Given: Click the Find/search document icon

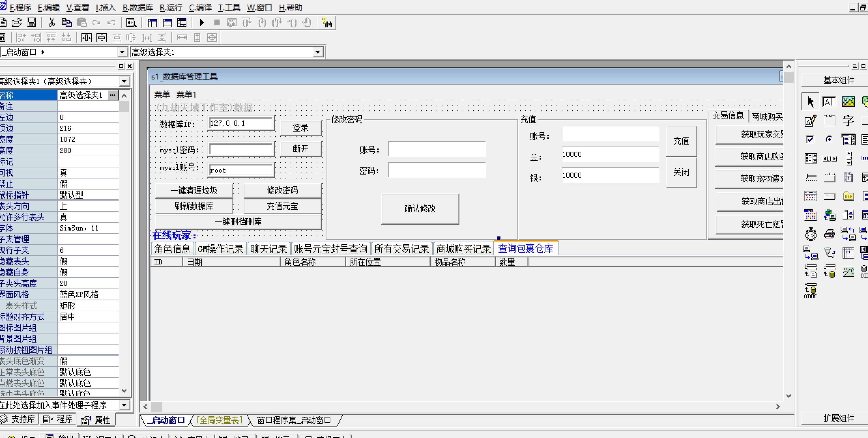Looking at the screenshot, I should click(131, 23).
